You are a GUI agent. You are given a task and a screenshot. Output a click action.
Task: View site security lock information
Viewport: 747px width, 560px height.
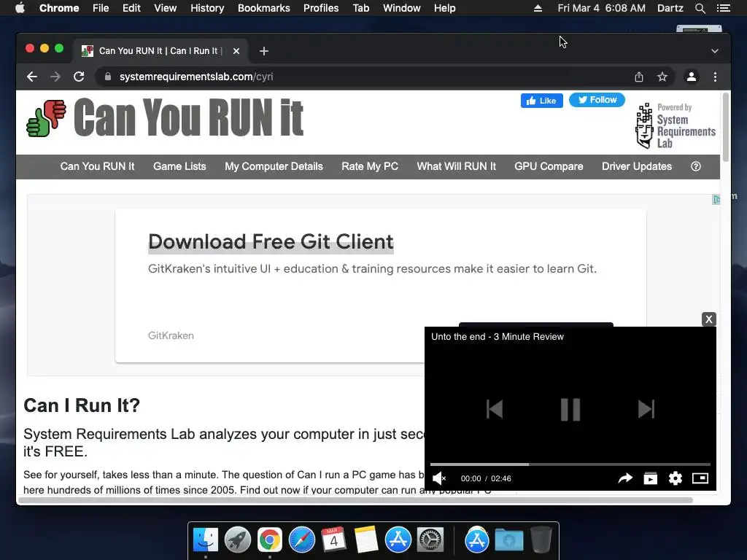point(108,77)
